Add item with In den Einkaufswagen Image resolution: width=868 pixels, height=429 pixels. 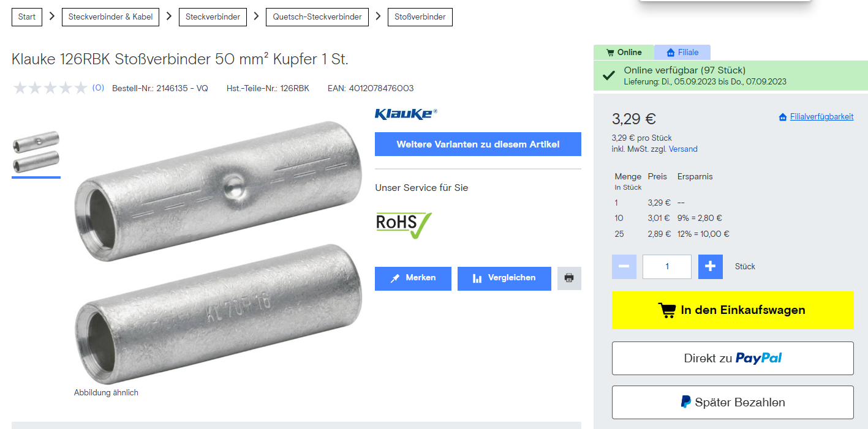click(x=733, y=310)
